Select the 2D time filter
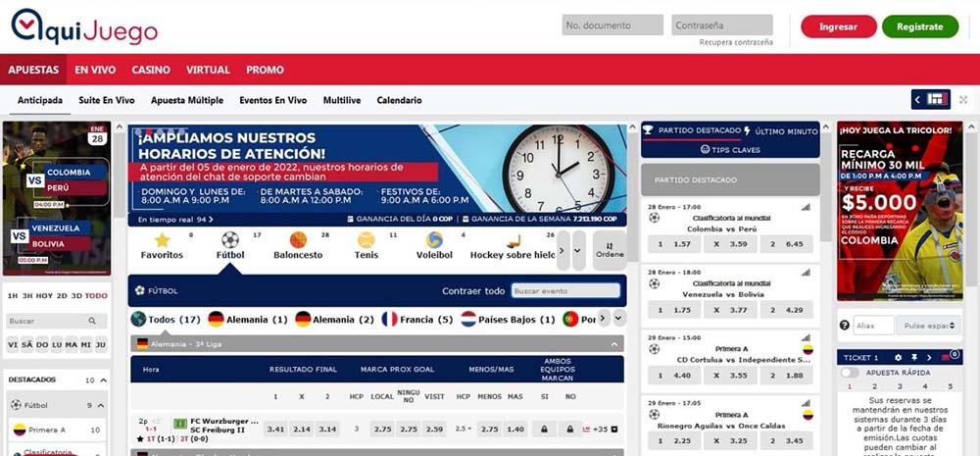Viewport: 980px width, 456px height. tap(62, 296)
